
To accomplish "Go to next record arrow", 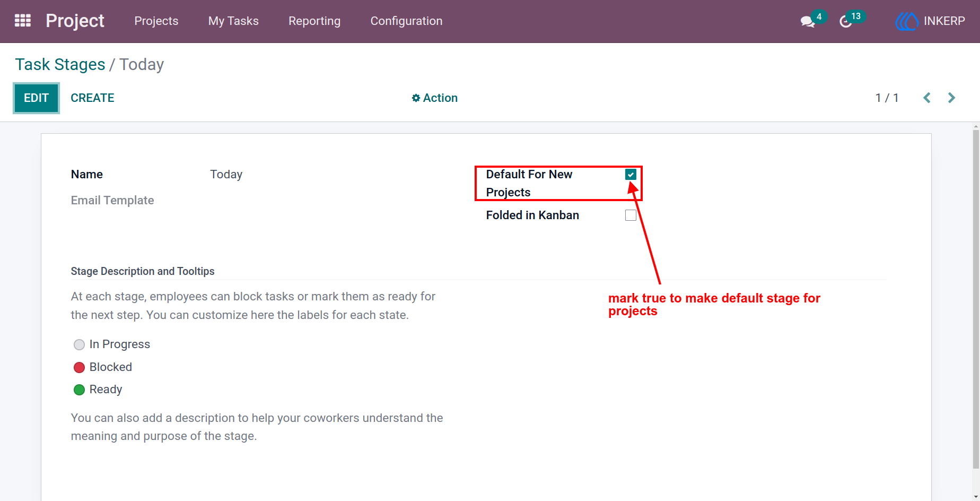I will pos(951,98).
